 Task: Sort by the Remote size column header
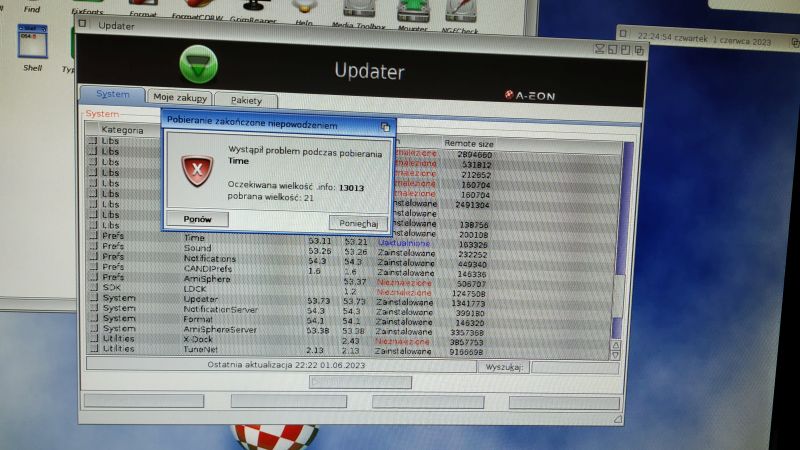(468, 143)
